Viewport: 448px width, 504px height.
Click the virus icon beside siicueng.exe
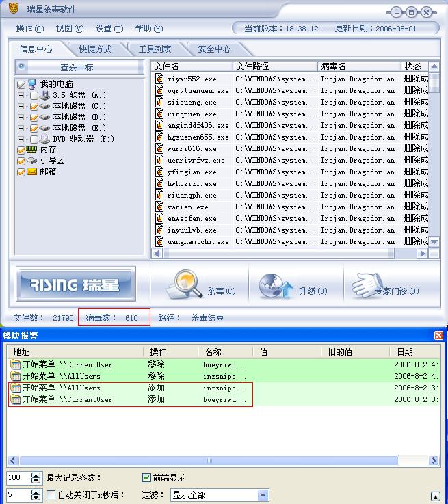point(159,102)
